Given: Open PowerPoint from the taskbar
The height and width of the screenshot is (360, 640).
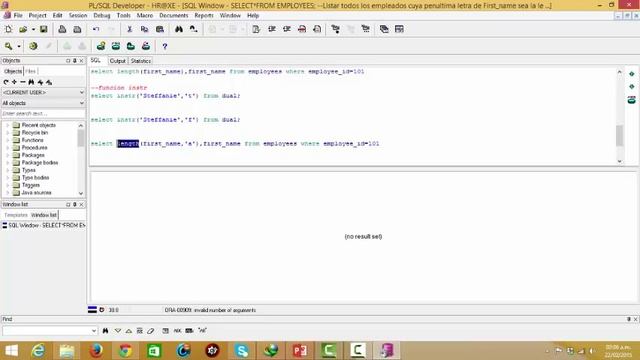Looking at the screenshot, I should pyautogui.click(x=300, y=351).
